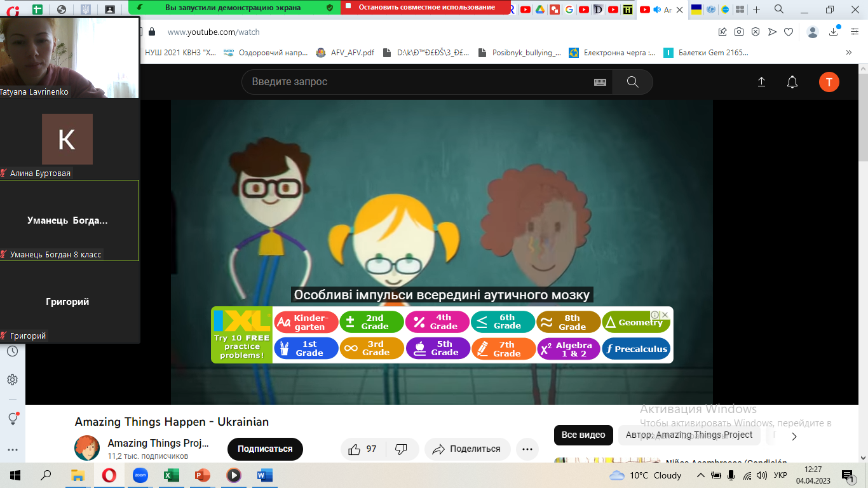Open YouTube notifications bell
Viewport: 868px width, 488px height.
click(792, 82)
